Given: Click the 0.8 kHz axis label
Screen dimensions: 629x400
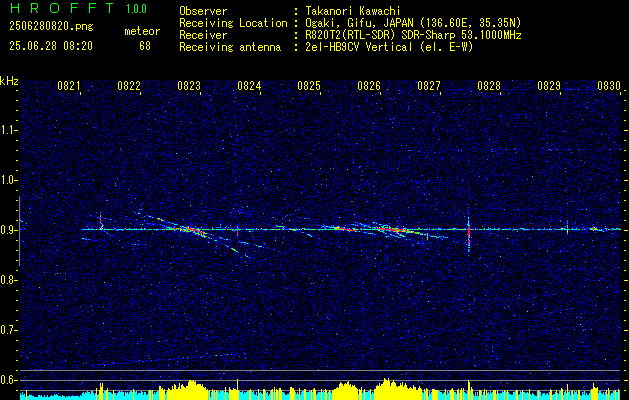Looking at the screenshot, I should 9,280.
